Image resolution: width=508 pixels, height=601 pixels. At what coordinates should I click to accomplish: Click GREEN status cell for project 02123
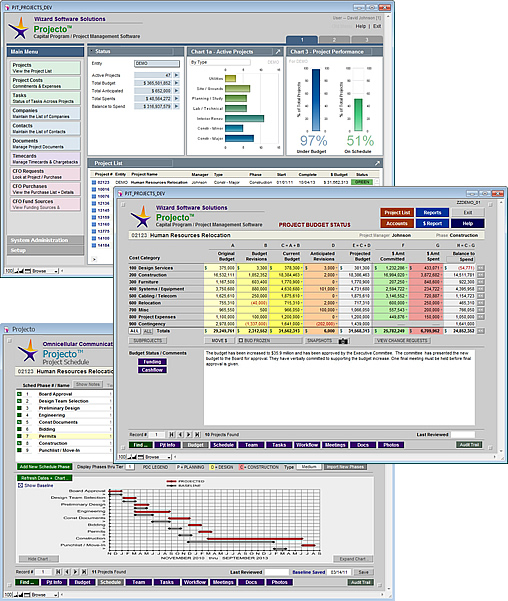pyautogui.click(x=362, y=182)
